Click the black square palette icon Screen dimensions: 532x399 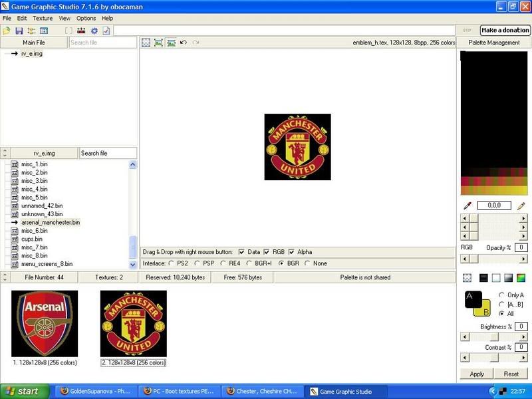(x=483, y=278)
